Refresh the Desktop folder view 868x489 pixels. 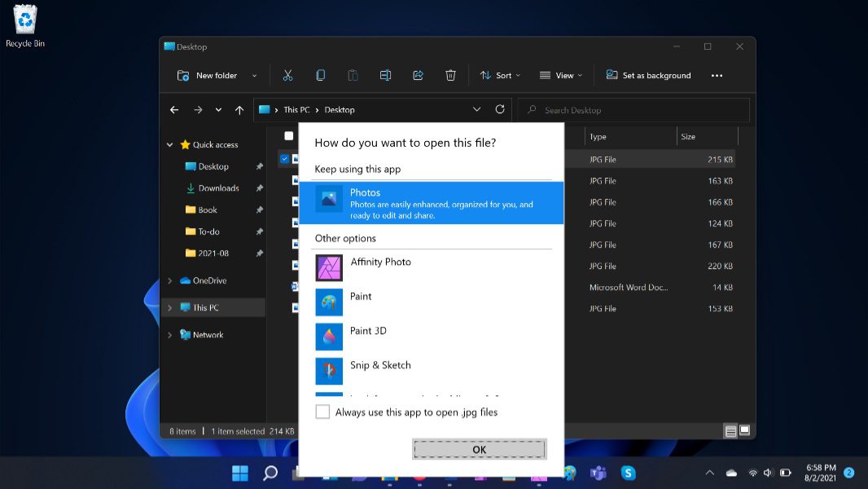[500, 109]
